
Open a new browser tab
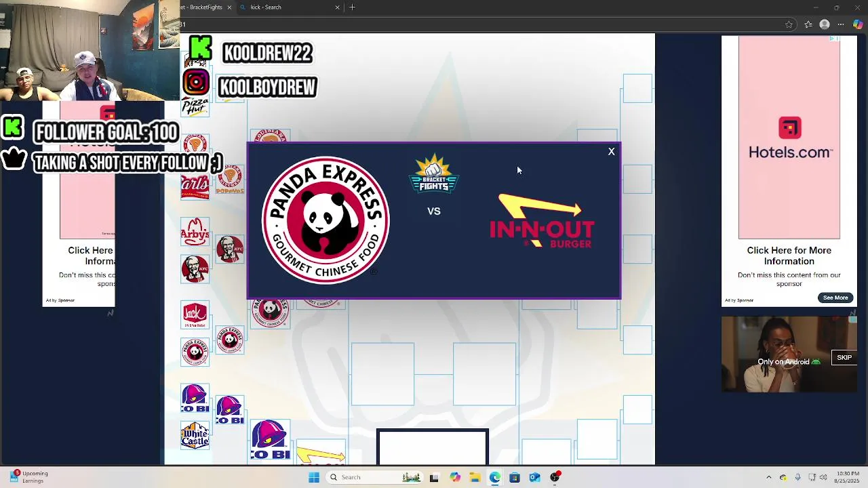(352, 7)
